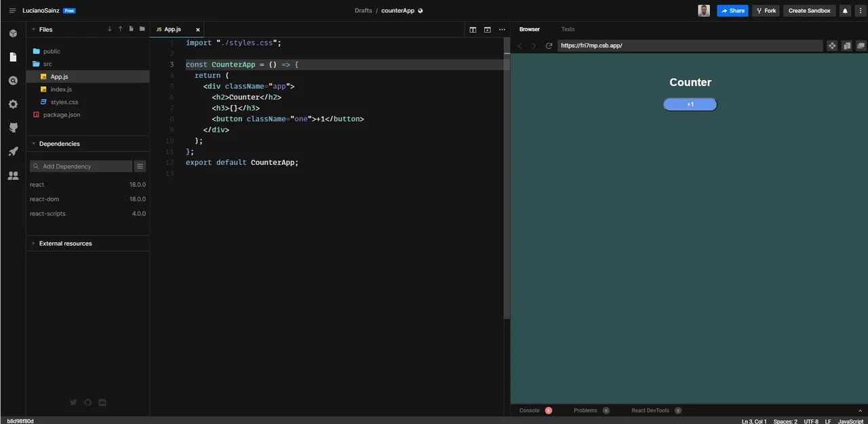Create a new folder in Files
The width and height of the screenshot is (868, 424).
click(142, 29)
